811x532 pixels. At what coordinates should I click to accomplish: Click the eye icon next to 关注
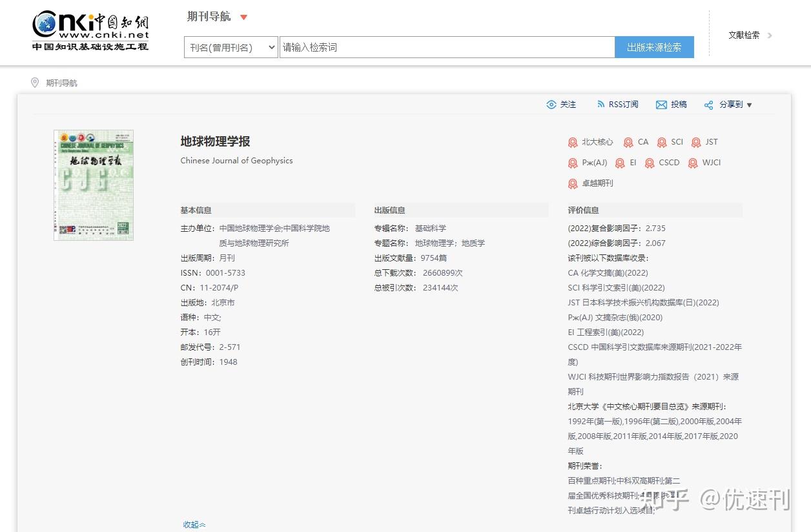tap(551, 105)
